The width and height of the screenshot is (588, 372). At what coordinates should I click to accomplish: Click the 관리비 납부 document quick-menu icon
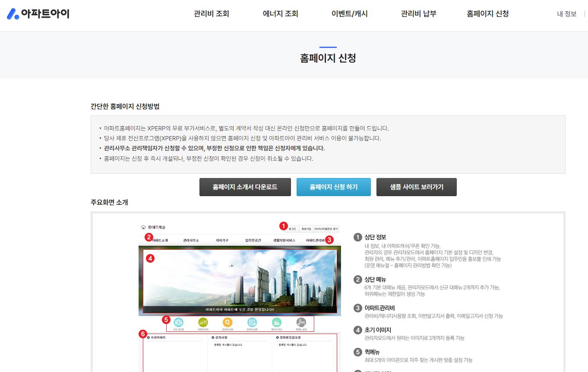(x=252, y=322)
